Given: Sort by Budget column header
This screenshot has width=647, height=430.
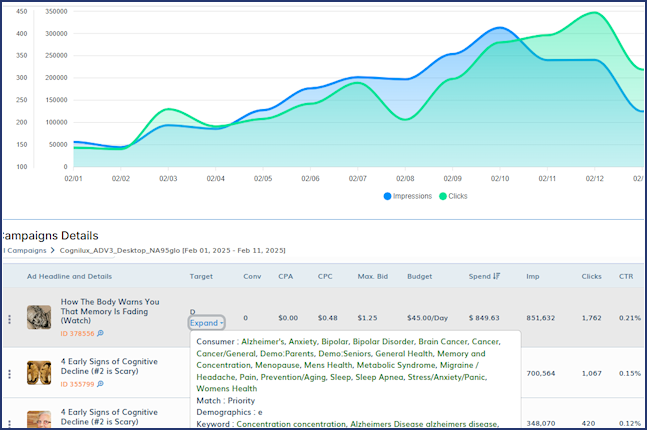Looking at the screenshot, I should point(420,276).
